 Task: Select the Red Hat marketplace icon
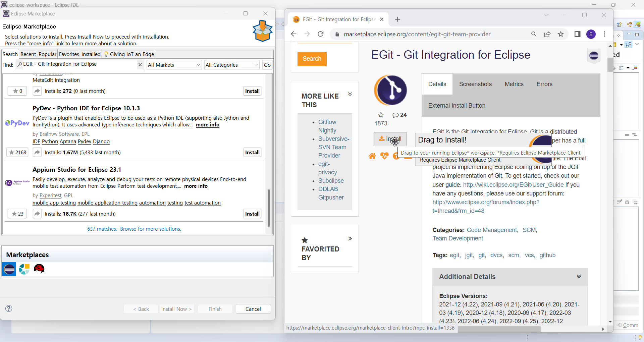(39, 269)
